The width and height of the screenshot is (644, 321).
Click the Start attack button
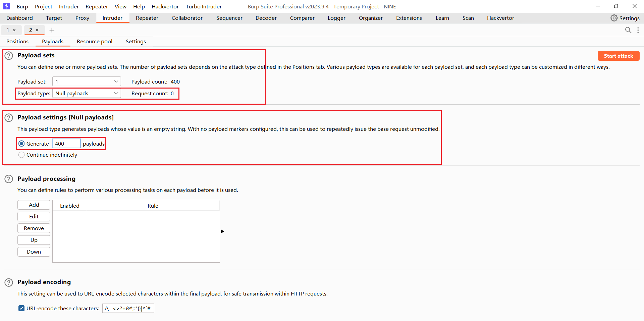(618, 56)
